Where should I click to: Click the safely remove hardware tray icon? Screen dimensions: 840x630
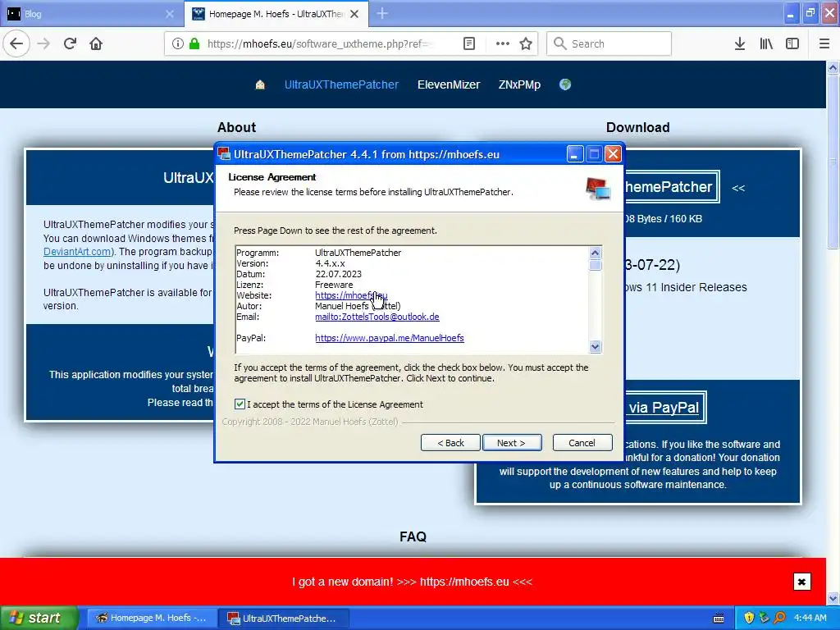[x=764, y=618]
